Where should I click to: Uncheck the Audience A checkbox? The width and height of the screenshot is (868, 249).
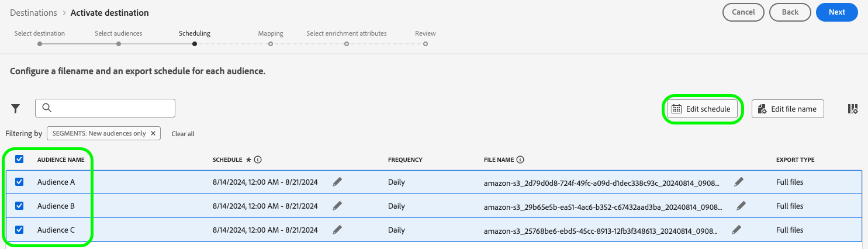[19, 182]
